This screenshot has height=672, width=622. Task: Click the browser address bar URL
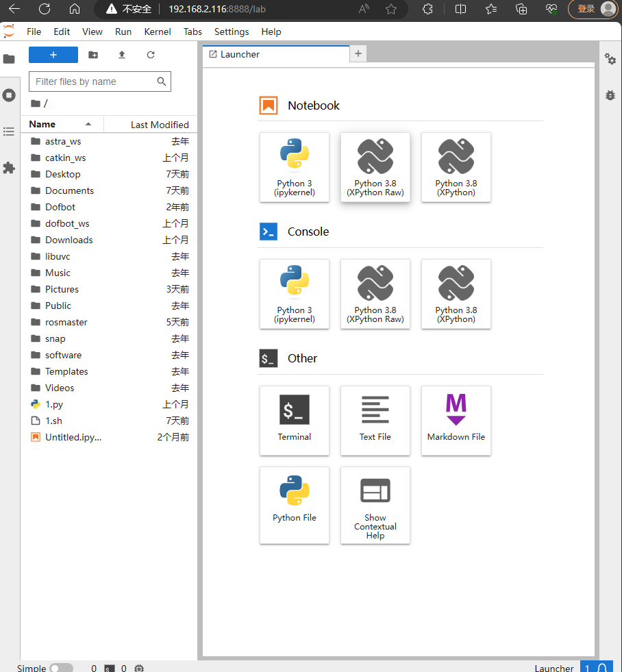(217, 9)
